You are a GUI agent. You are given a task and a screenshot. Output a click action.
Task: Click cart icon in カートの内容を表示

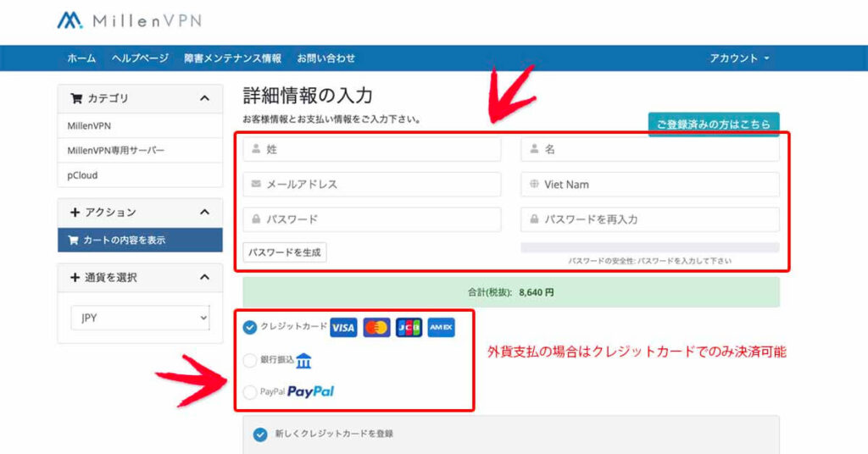tap(73, 240)
